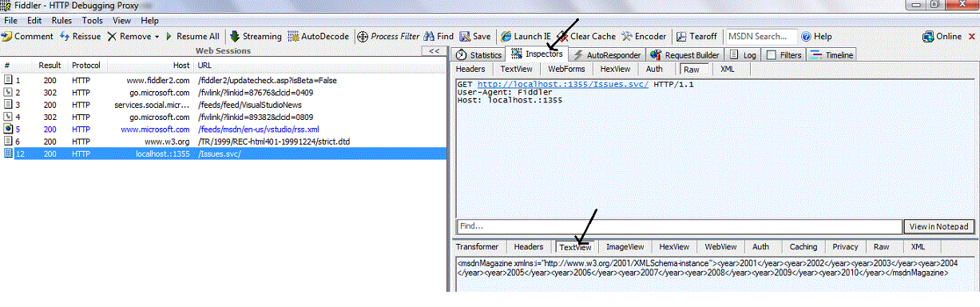Screen dimensions: 980x307
Task: Switch to the Request Builder tab
Action: (x=685, y=55)
